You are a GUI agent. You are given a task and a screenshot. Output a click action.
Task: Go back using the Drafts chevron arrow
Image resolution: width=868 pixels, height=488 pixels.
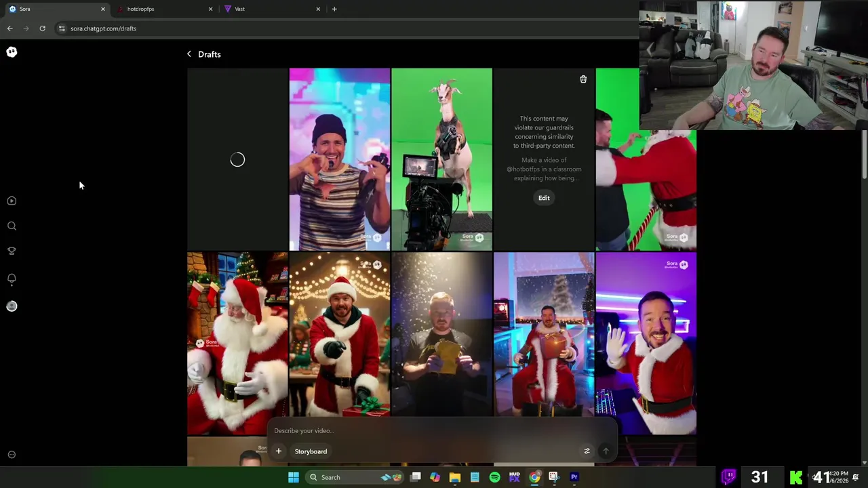[189, 54]
